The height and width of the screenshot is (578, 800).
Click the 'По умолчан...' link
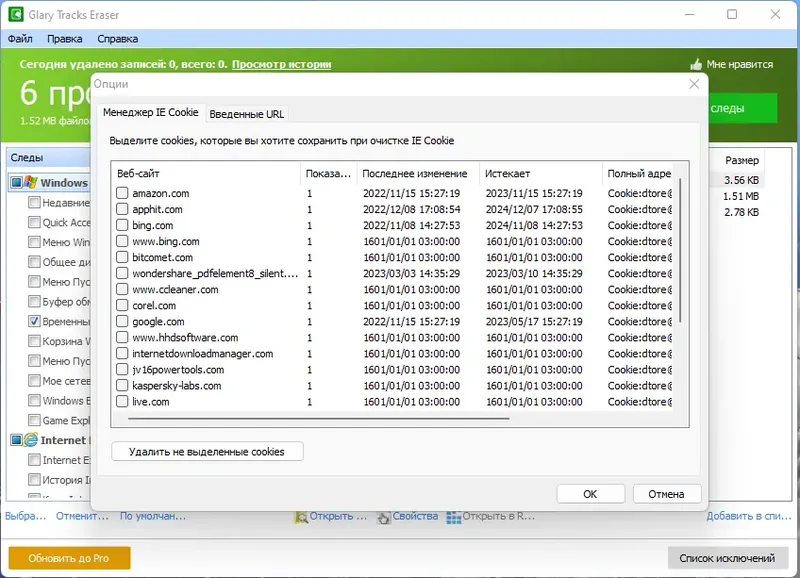click(x=153, y=516)
